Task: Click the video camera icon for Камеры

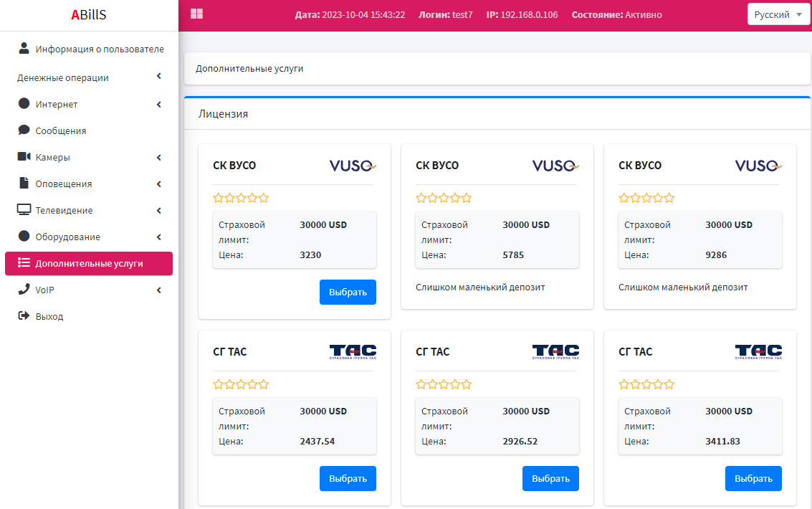Action: click(24, 156)
